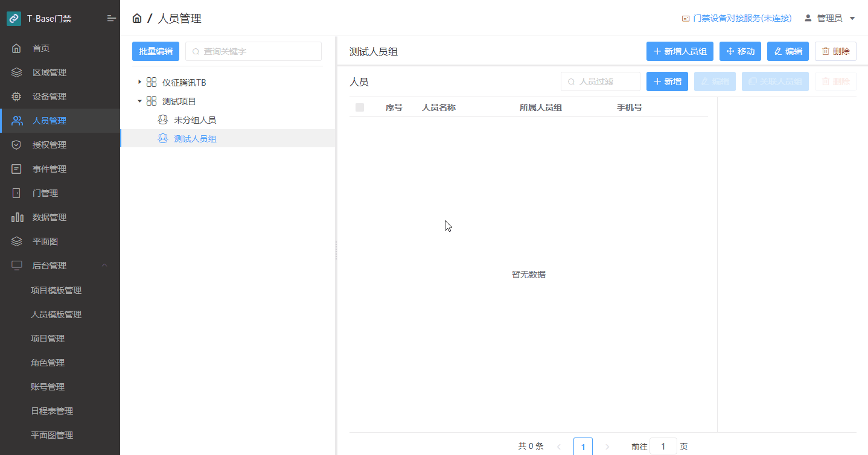Click the home breadcrumb icon
This screenshot has width=868, height=455.
(137, 19)
